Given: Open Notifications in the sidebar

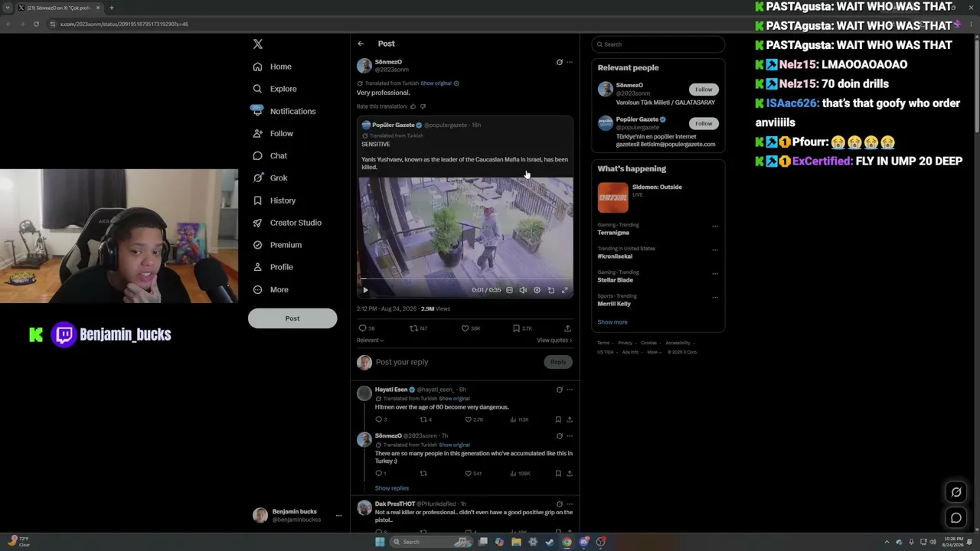Looking at the screenshot, I should [283, 111].
